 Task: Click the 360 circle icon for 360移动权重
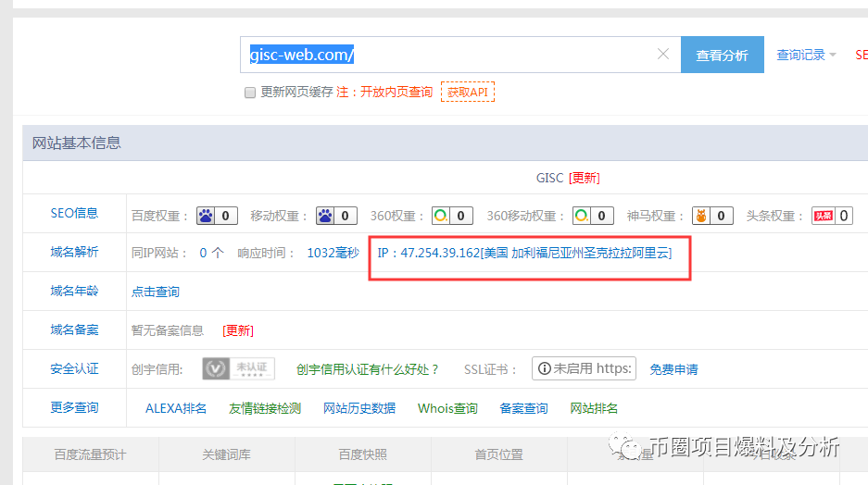[581, 216]
